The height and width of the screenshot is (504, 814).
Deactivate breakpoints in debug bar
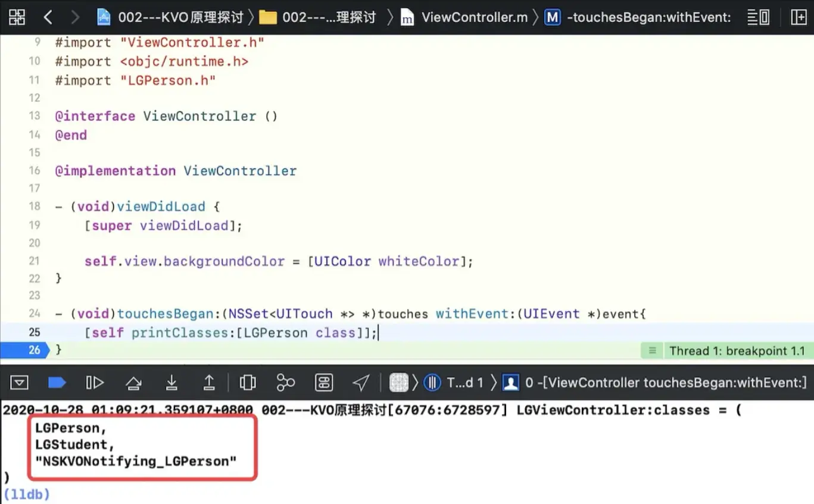57,382
